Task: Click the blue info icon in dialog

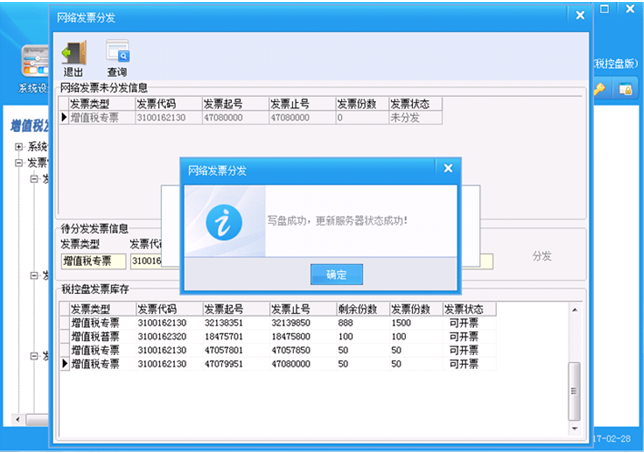Action: click(223, 220)
